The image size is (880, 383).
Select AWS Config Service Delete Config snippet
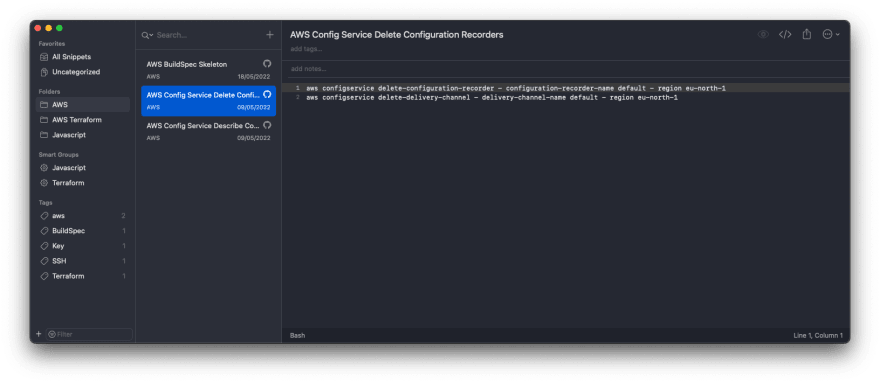point(208,101)
